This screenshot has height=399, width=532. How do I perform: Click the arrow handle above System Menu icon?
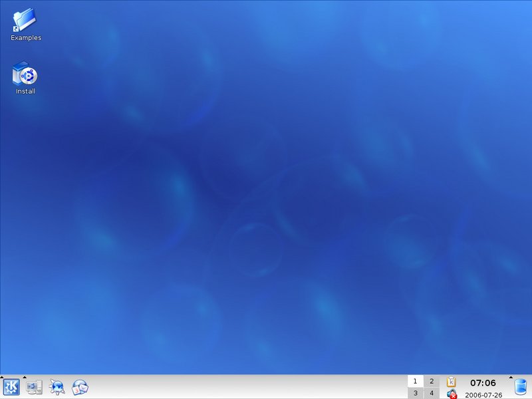pos(25,377)
